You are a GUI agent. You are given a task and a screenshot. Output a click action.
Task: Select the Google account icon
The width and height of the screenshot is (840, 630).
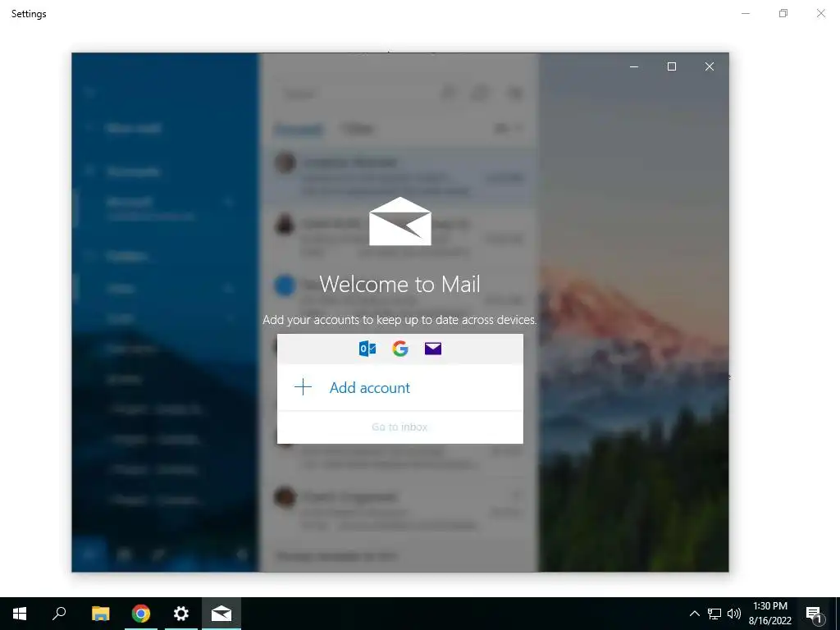400,349
